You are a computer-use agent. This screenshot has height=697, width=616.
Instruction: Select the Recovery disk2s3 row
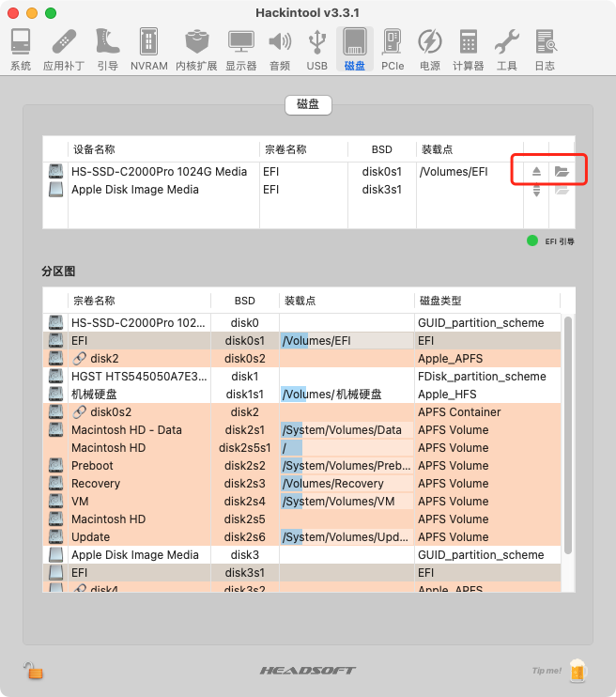click(x=302, y=483)
